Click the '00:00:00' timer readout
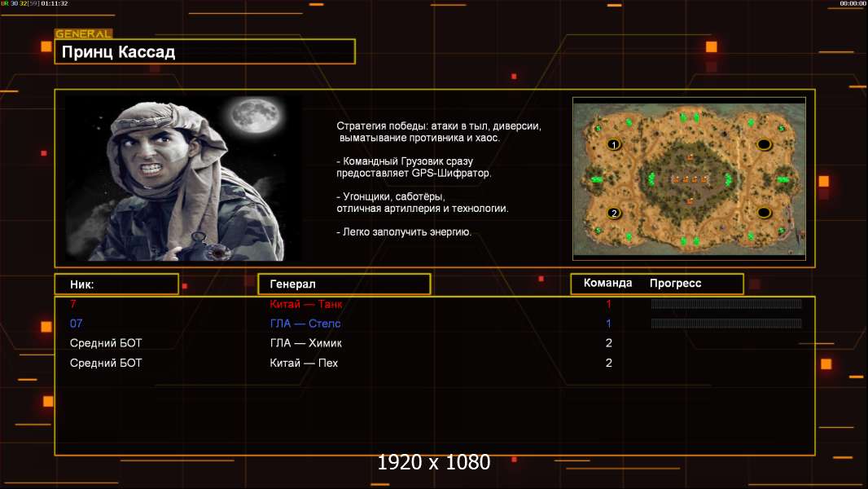The height and width of the screenshot is (489, 868). (x=853, y=3)
